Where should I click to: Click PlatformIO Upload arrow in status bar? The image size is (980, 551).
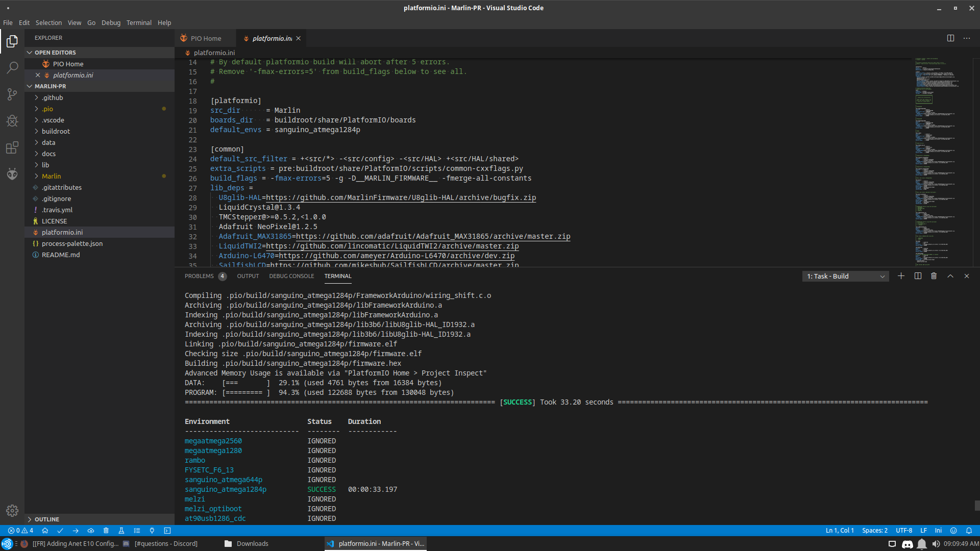coord(76,531)
